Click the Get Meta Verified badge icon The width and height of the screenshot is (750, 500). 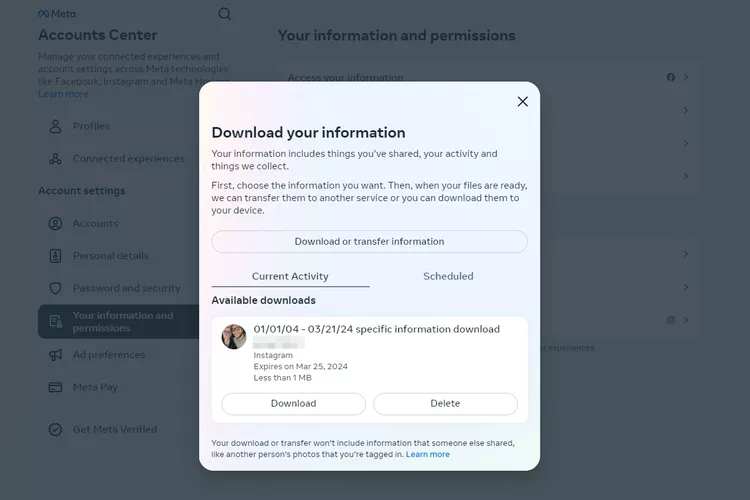click(x=55, y=430)
